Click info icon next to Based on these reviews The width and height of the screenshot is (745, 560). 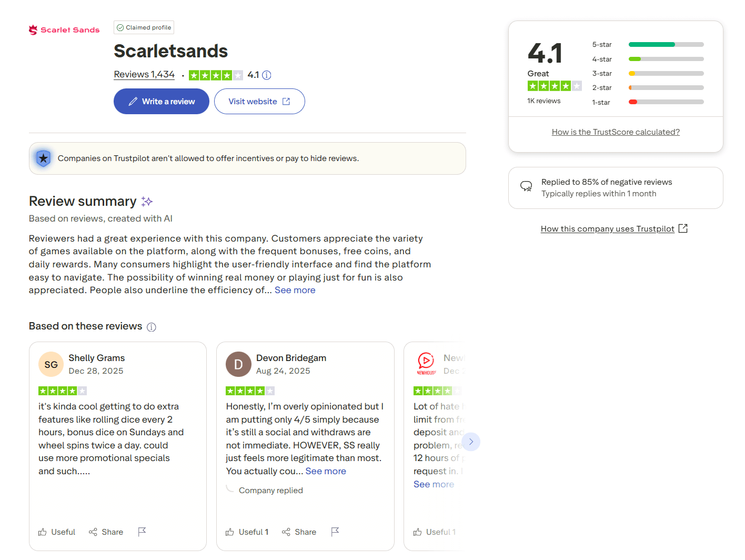152,327
